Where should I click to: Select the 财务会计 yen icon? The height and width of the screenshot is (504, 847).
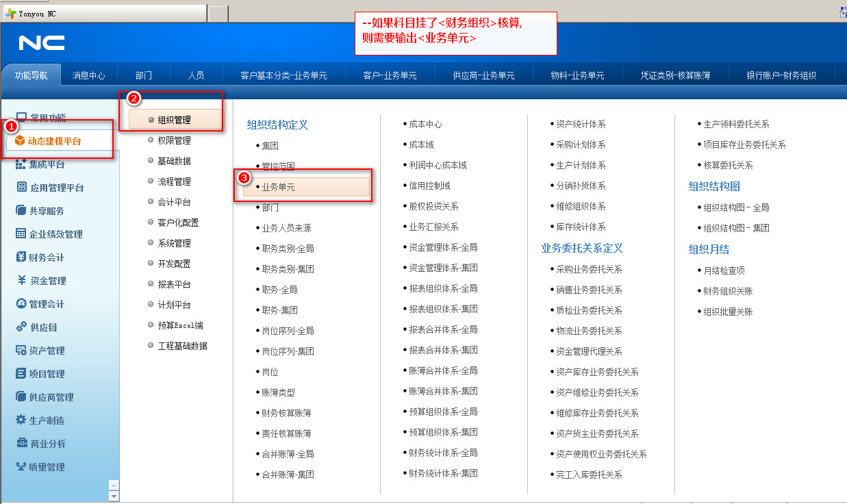[x=21, y=257]
